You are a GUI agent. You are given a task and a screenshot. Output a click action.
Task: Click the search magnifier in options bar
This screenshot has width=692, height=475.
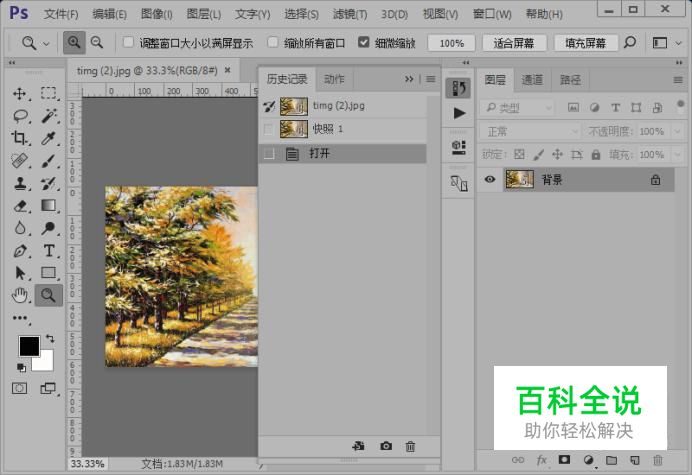tap(630, 43)
